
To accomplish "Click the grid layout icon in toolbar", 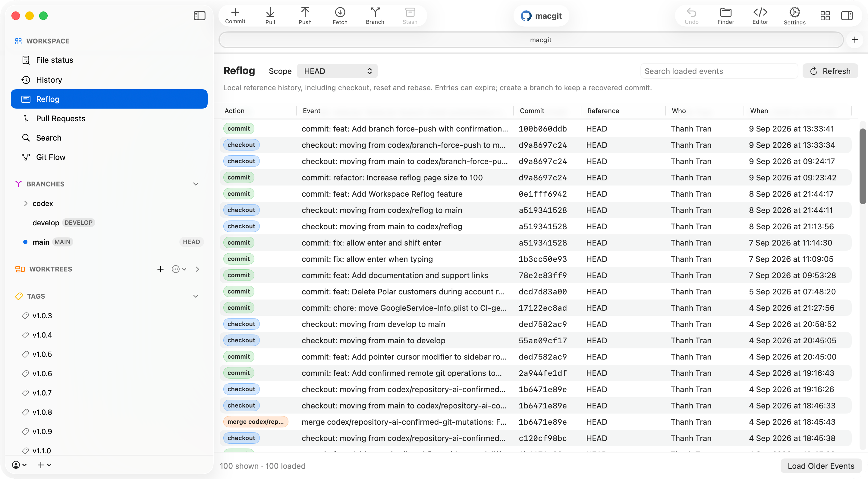I will pos(825,15).
